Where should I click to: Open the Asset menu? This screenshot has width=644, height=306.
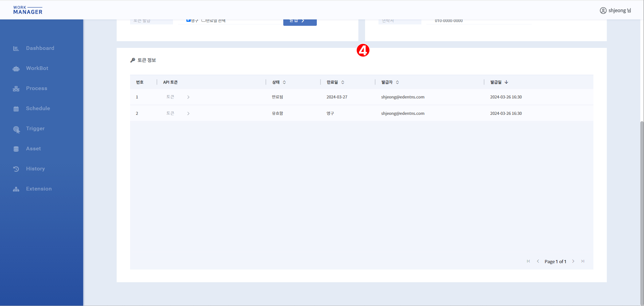point(34,149)
